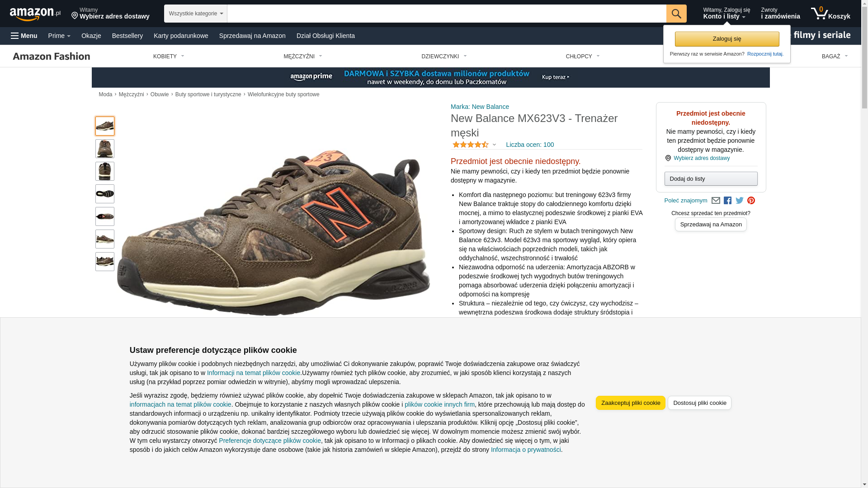The image size is (868, 488).
Task: Click the Dodaj do listy button
Action: click(711, 179)
